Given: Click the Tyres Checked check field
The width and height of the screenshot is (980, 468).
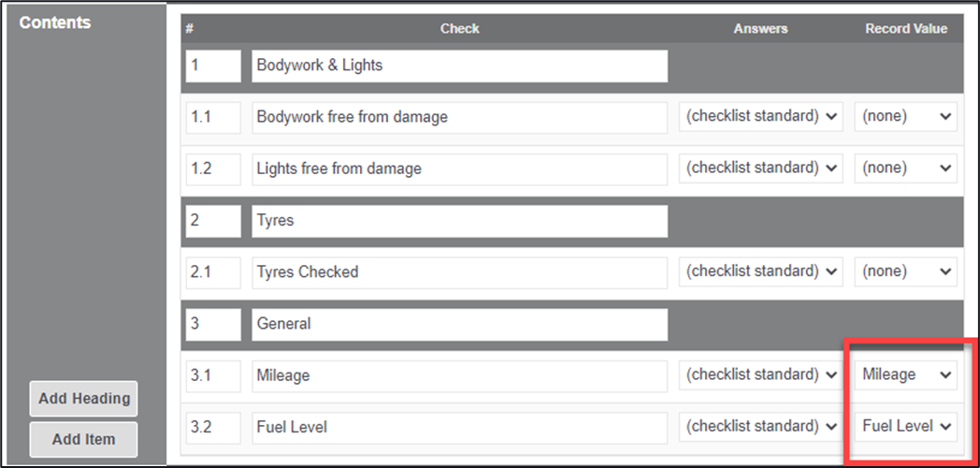Looking at the screenshot, I should click(x=459, y=271).
